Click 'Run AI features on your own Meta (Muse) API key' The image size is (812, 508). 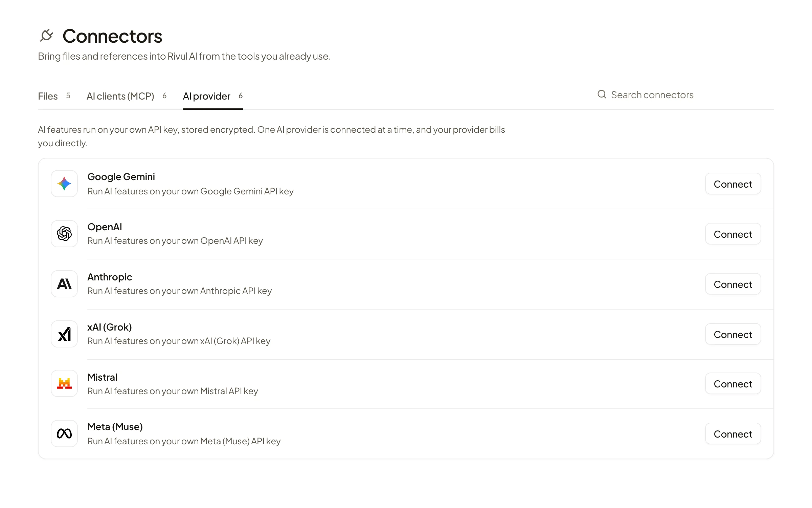point(184,441)
